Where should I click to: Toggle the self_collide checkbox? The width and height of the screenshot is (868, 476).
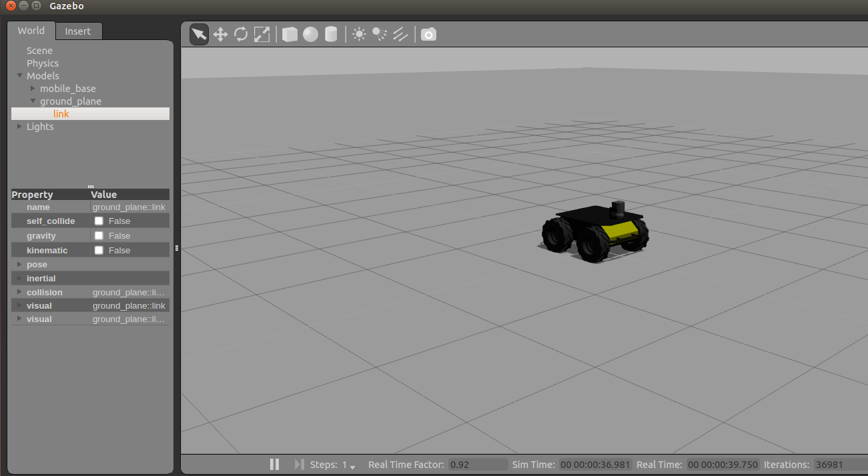coord(99,221)
